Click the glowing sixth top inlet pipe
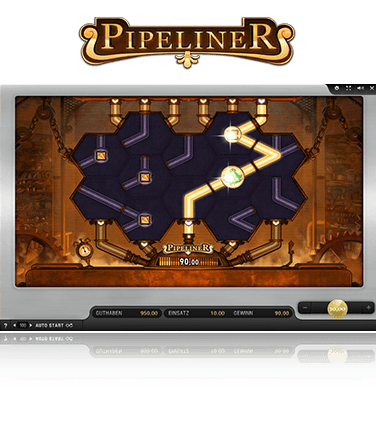This screenshot has width=376, height=422. 261,110
